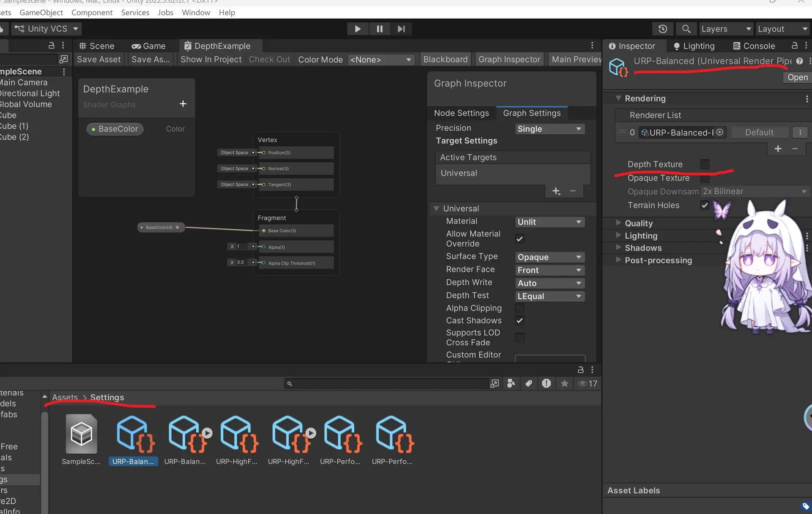Screen dimensions: 812x514
Task: Open the GameObject menu
Action: (x=41, y=13)
